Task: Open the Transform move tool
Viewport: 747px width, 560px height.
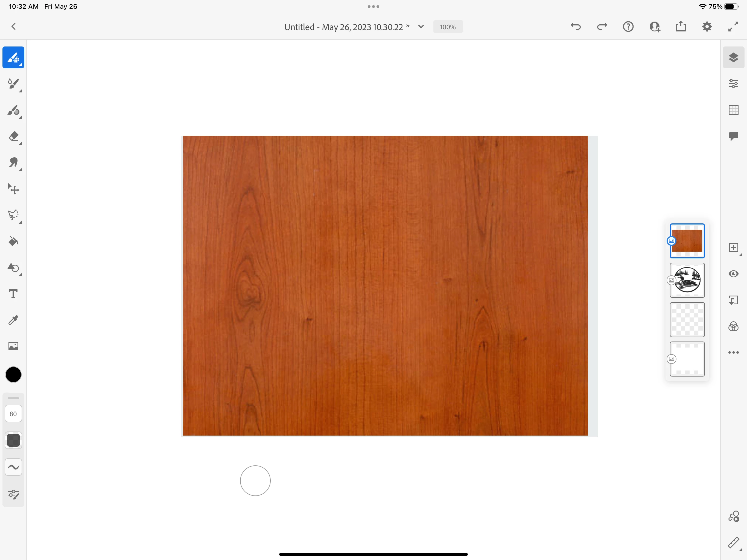Action: pyautogui.click(x=13, y=189)
